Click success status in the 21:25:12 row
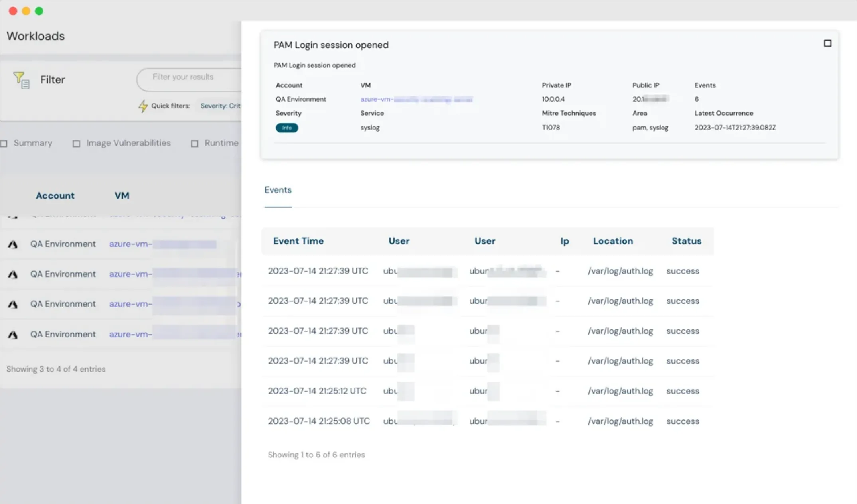This screenshot has width=857, height=504. coord(683,391)
